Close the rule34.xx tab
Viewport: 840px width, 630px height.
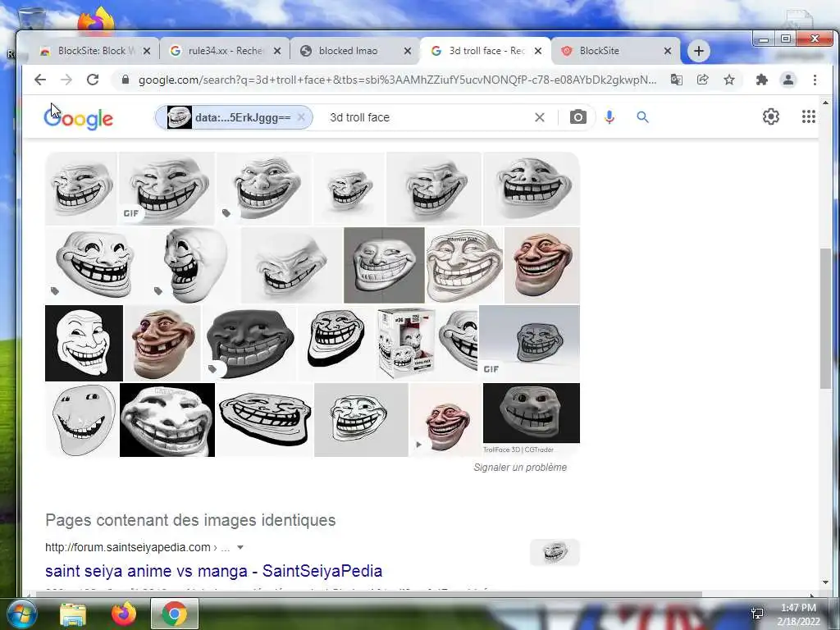pos(277,51)
